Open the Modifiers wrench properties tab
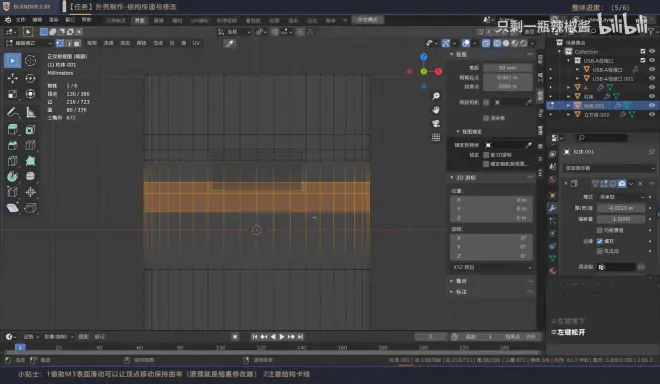This screenshot has height=384, width=660. 553,208
